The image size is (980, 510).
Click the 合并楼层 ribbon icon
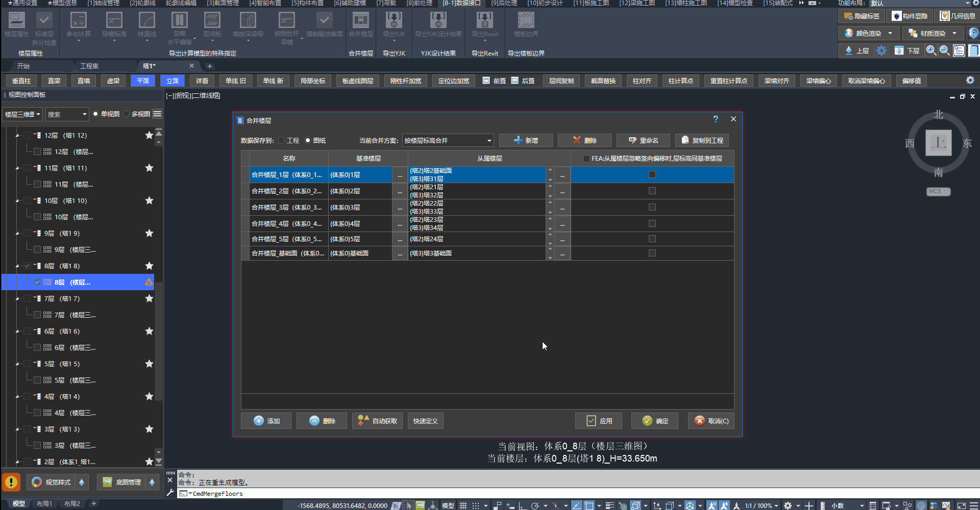pos(360,21)
